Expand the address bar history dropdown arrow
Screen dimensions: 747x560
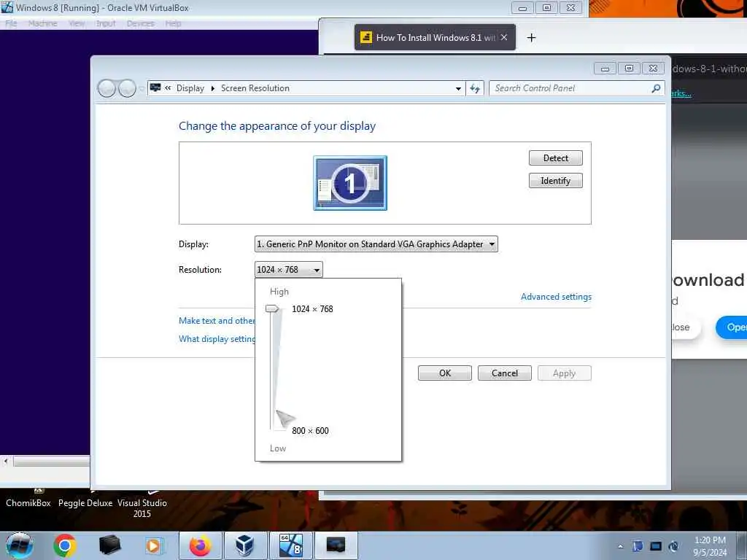(458, 88)
